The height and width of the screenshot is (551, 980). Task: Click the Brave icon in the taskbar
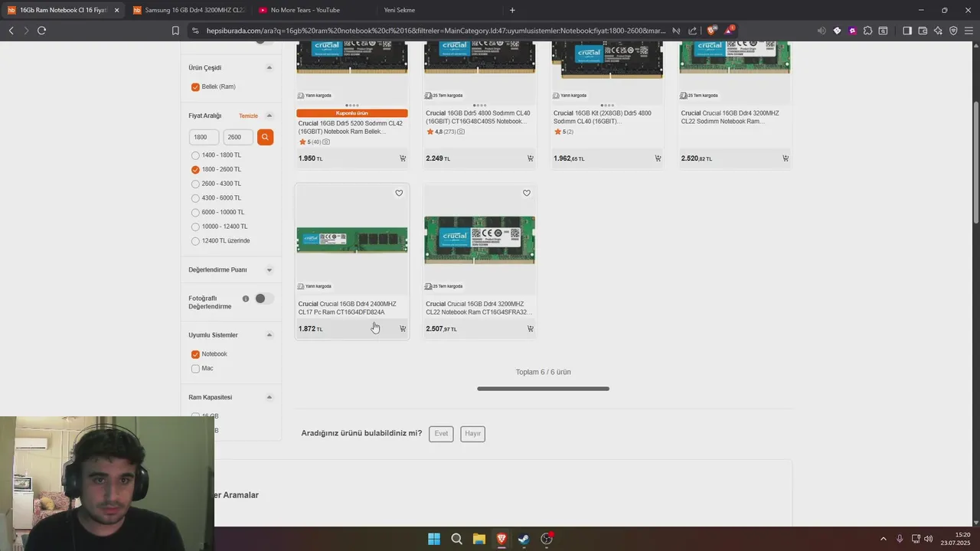(501, 539)
